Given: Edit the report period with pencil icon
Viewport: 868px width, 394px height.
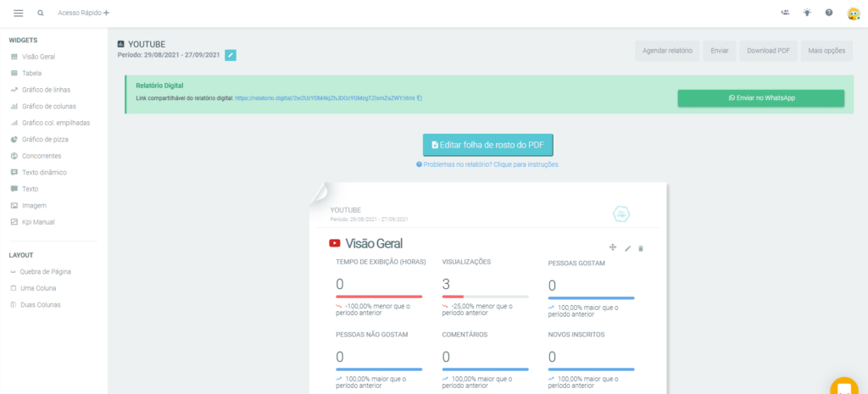Looking at the screenshot, I should click(x=231, y=55).
